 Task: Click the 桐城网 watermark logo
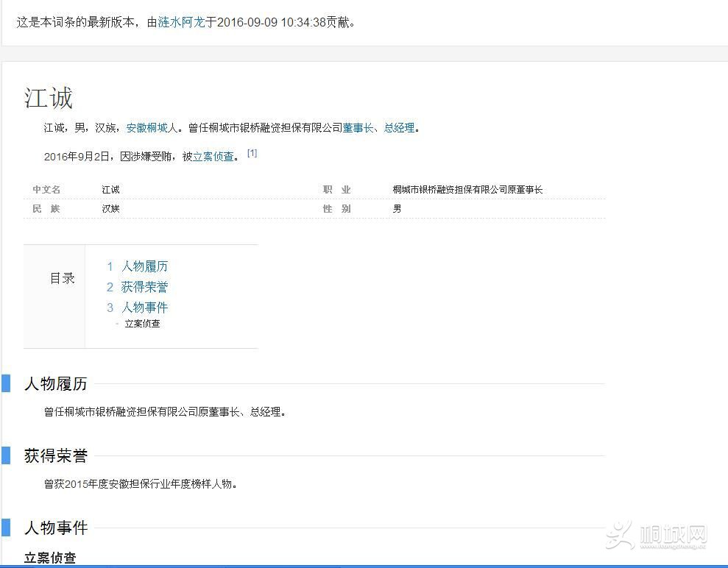[657, 536]
